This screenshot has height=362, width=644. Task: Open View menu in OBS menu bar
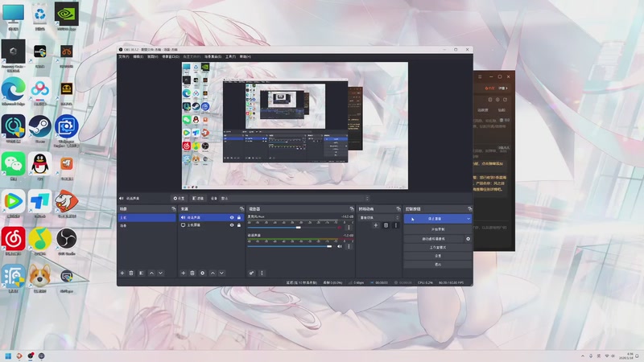(152, 56)
